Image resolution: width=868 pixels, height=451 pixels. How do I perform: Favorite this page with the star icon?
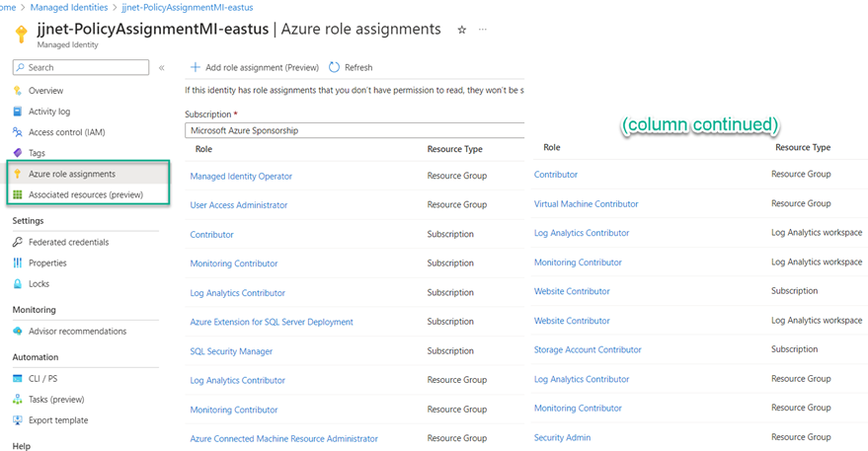461,31
